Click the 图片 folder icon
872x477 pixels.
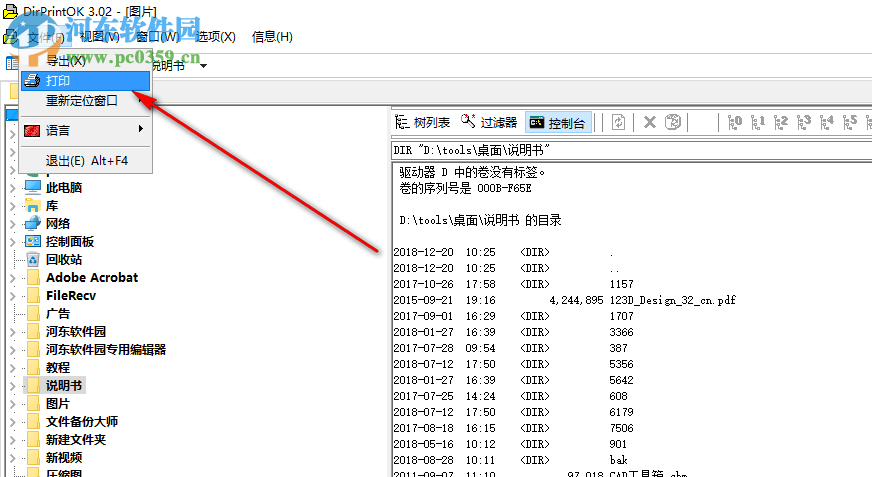[x=33, y=404]
